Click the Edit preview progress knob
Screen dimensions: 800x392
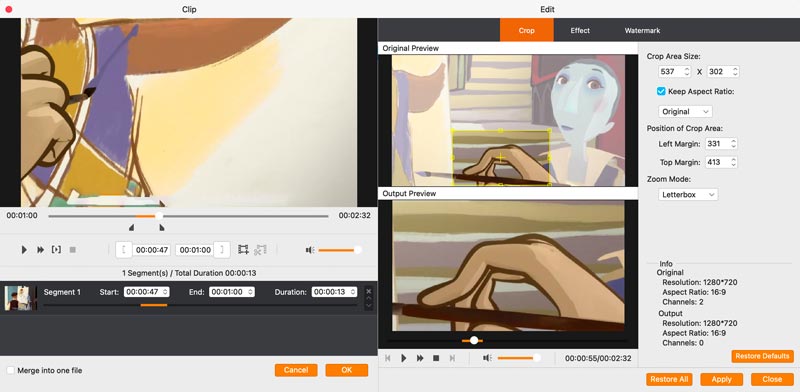point(474,340)
